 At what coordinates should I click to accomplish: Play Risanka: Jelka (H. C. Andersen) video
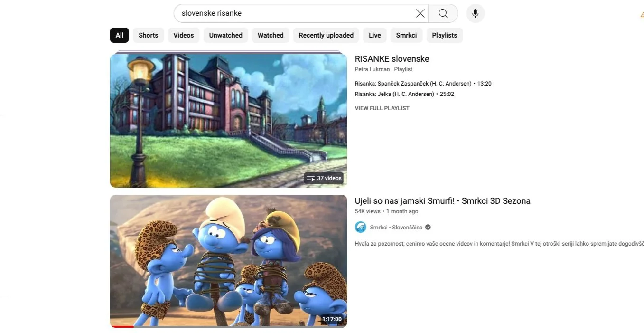404,94
